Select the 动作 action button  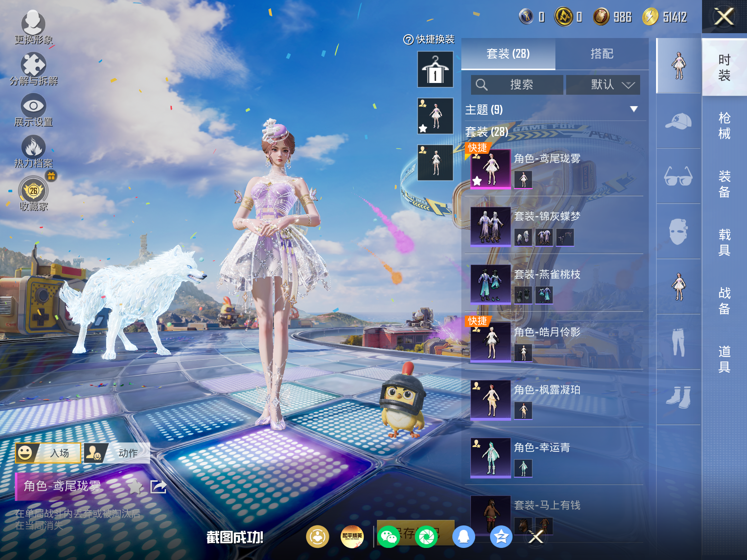(117, 453)
